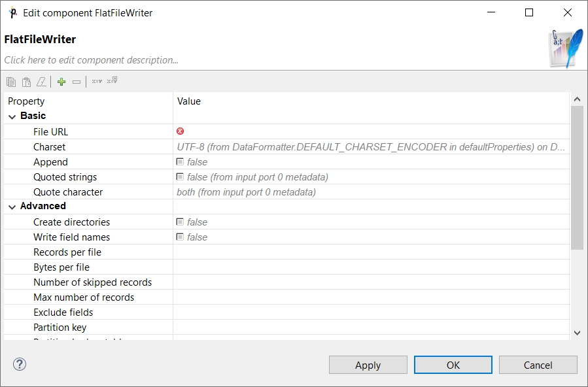Add a custom property with green plus
The height and width of the screenshot is (387, 588).
[61, 82]
